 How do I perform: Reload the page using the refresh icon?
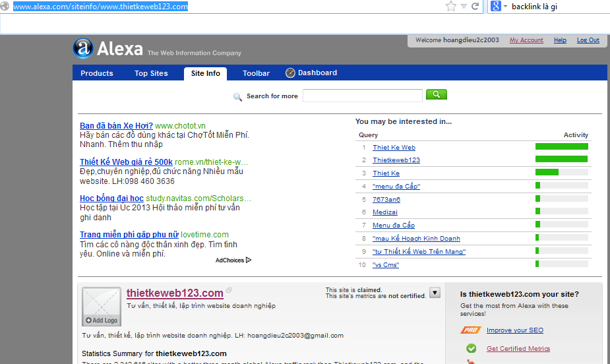pos(475,7)
